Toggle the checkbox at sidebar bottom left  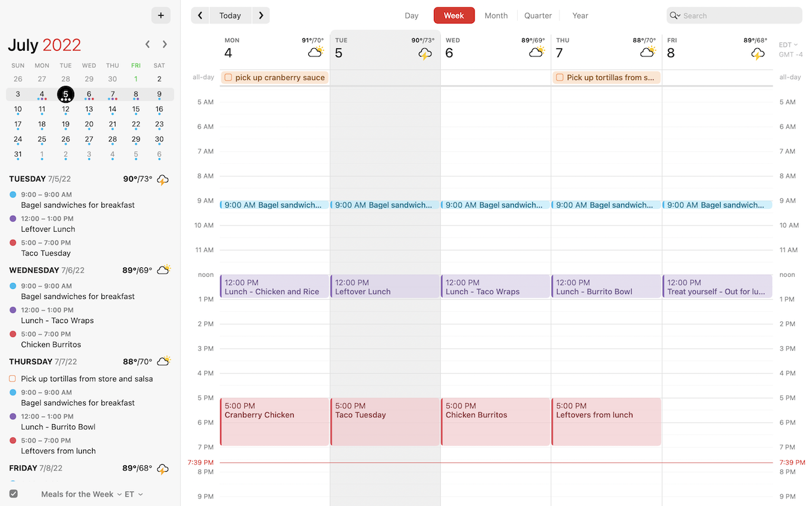(13, 494)
